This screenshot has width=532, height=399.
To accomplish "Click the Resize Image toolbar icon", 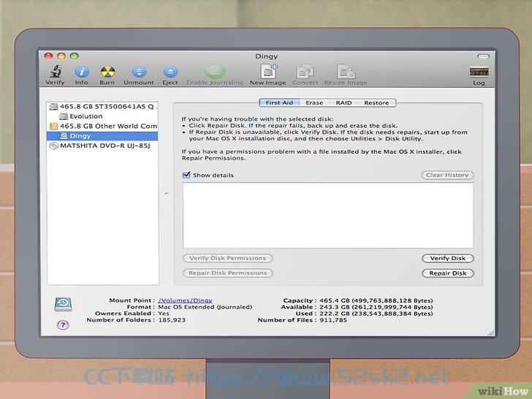I will [x=346, y=72].
